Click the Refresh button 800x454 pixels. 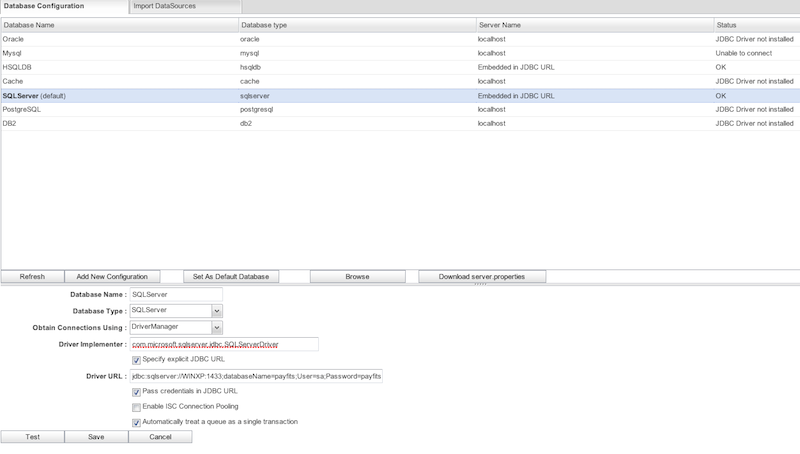point(32,276)
